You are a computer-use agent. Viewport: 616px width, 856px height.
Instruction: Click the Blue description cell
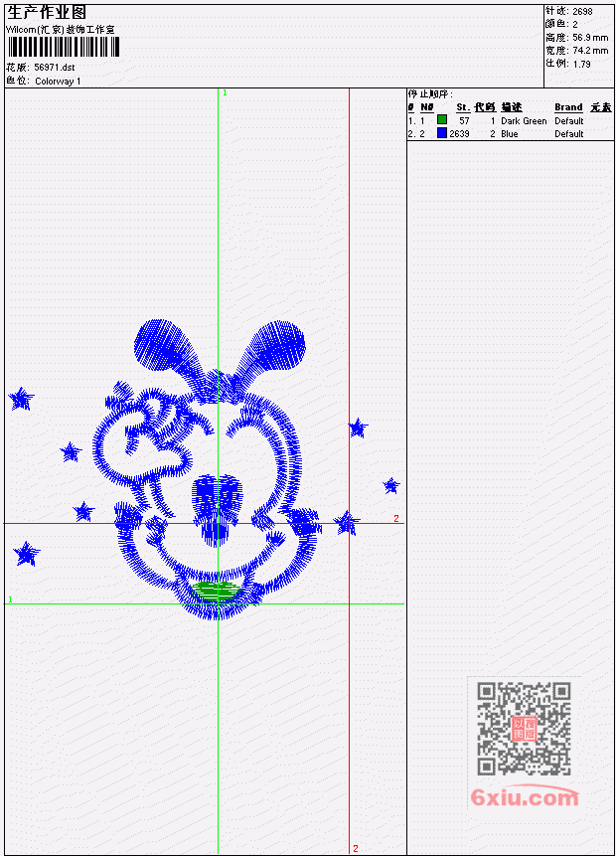[x=510, y=134]
